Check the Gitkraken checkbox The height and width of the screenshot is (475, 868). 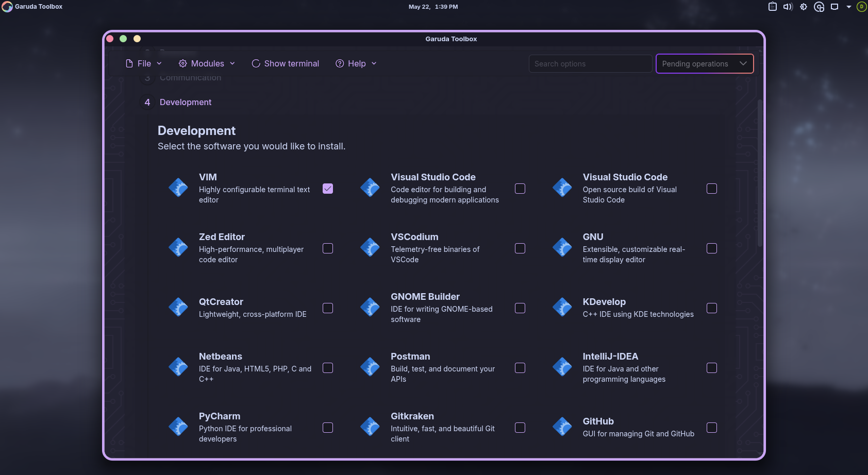[520, 428]
